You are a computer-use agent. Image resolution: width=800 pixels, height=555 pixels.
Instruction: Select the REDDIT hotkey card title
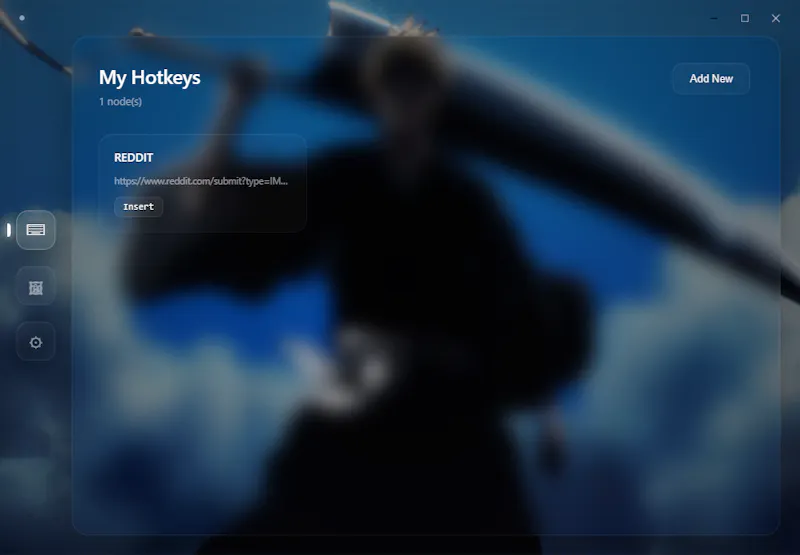click(x=134, y=158)
